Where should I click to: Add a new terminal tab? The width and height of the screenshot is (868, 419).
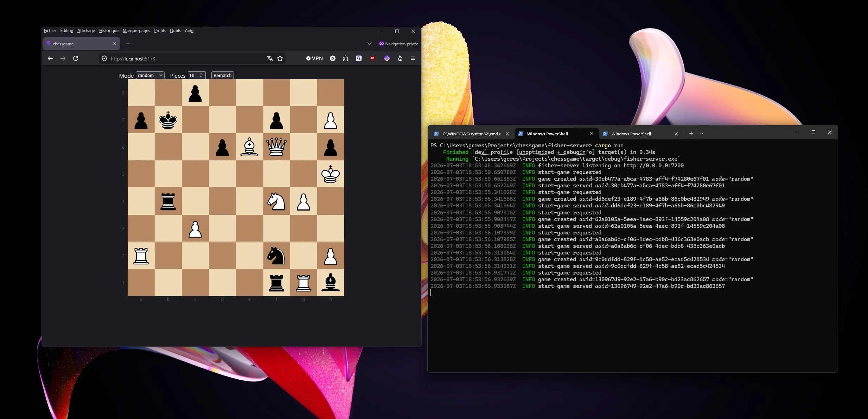[691, 134]
